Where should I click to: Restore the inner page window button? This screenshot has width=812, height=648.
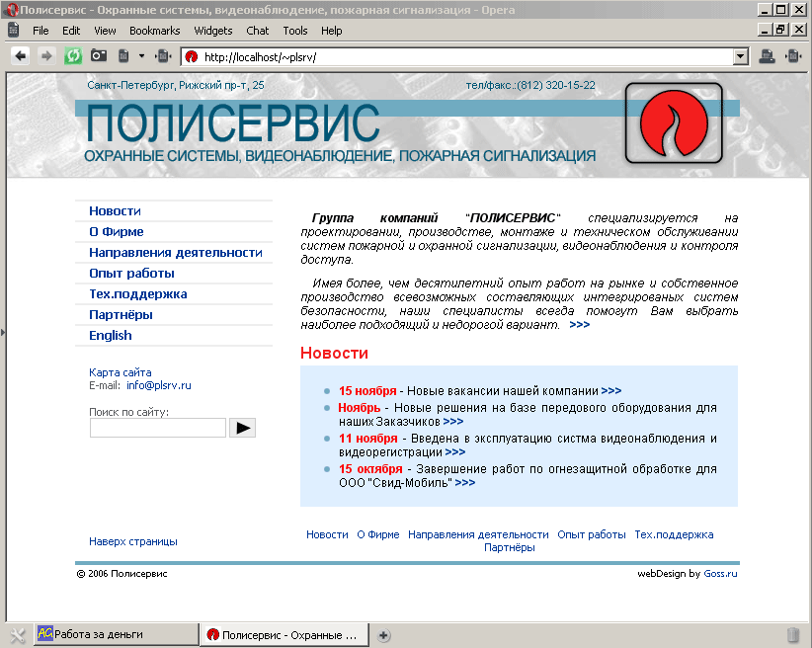point(781,30)
